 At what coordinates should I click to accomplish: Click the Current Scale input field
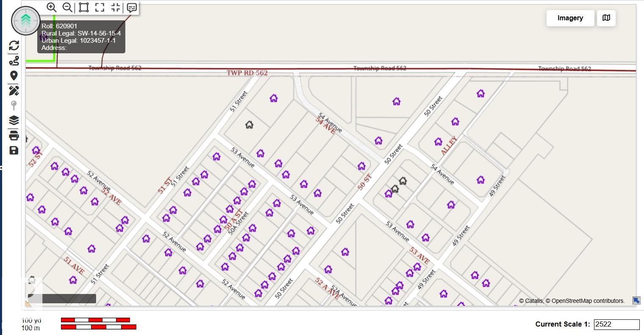617,324
